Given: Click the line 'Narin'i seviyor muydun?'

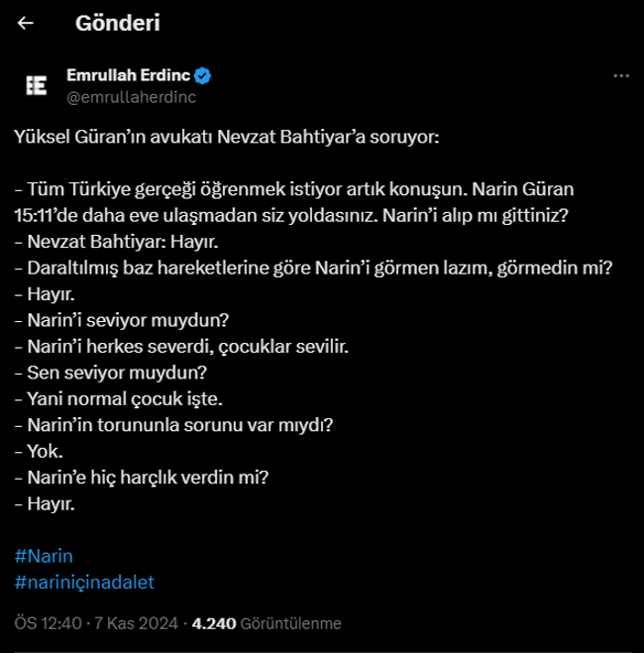Looking at the screenshot, I should pyautogui.click(x=122, y=320).
